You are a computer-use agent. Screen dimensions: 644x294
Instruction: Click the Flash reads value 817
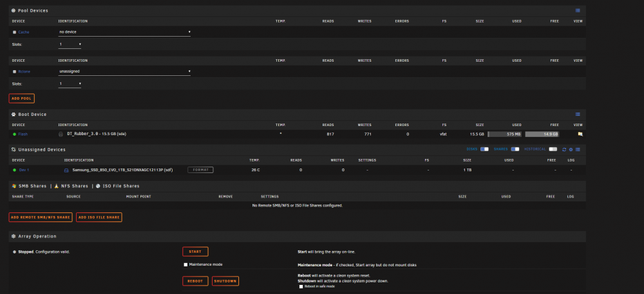coord(330,134)
